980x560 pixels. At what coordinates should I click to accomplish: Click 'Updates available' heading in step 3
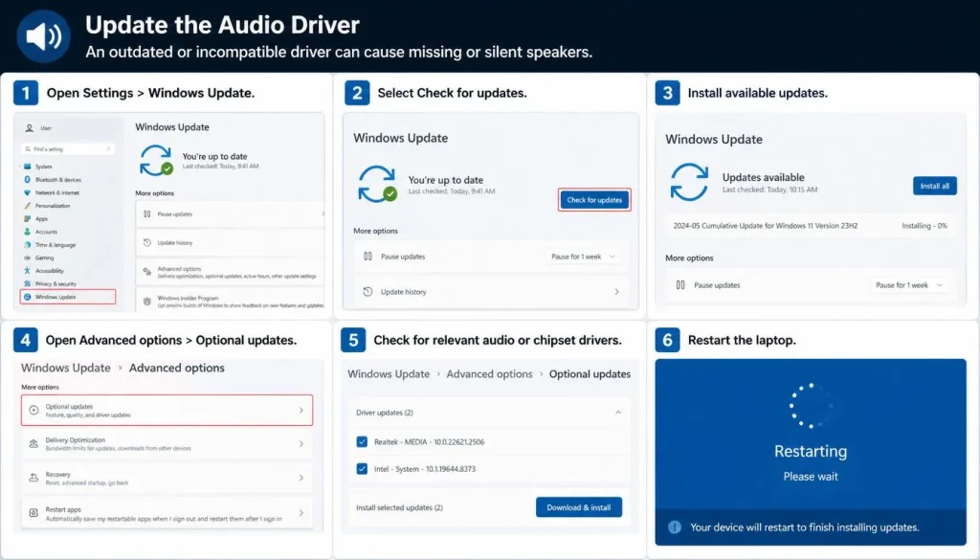click(x=763, y=177)
